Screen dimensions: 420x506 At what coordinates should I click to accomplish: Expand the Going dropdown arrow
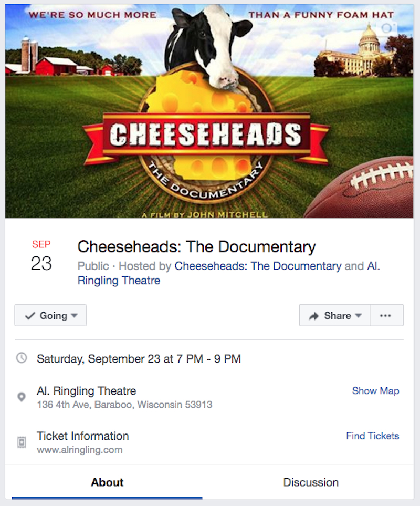74,316
